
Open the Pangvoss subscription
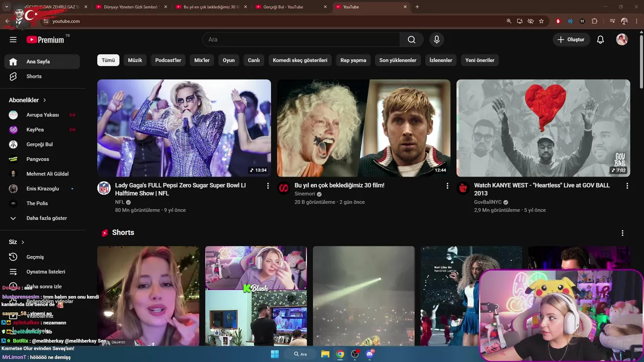tap(42, 159)
